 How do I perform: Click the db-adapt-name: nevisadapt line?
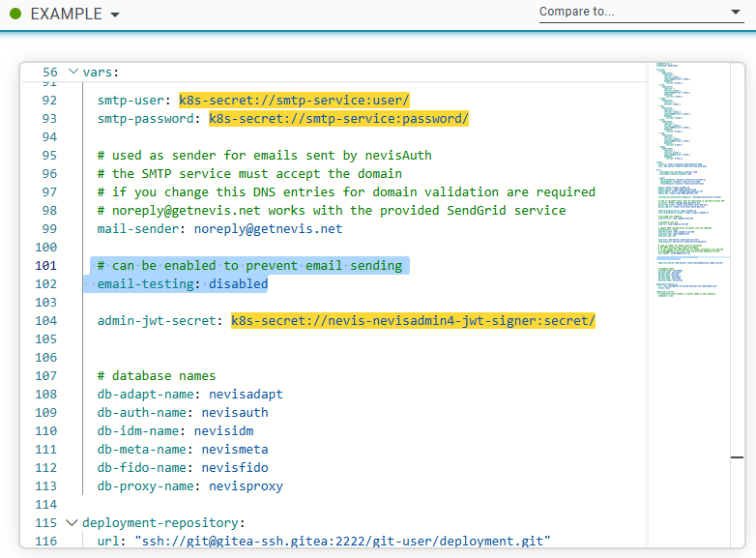189,395
